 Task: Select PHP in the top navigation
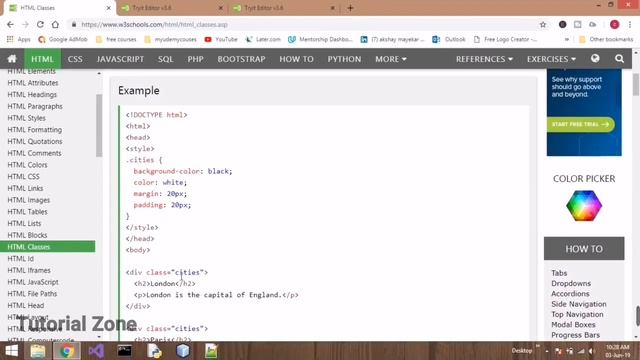tap(196, 59)
